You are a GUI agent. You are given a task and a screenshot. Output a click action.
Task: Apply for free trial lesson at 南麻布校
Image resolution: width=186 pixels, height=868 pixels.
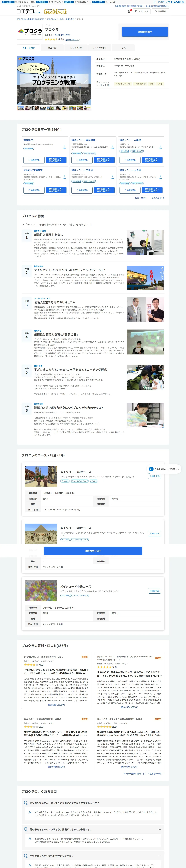point(56,160)
